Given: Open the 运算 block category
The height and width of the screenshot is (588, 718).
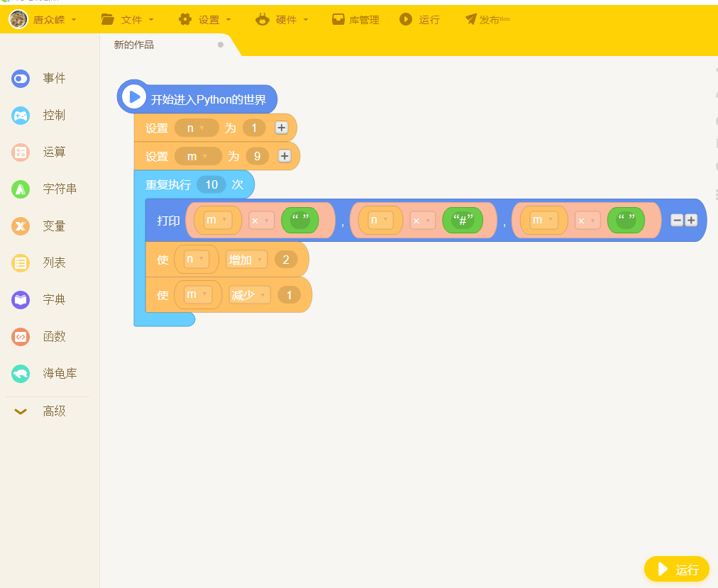Looking at the screenshot, I should click(x=39, y=152).
